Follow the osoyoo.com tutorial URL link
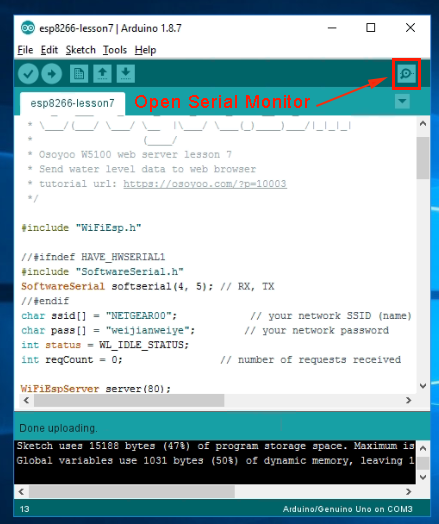 coord(205,184)
